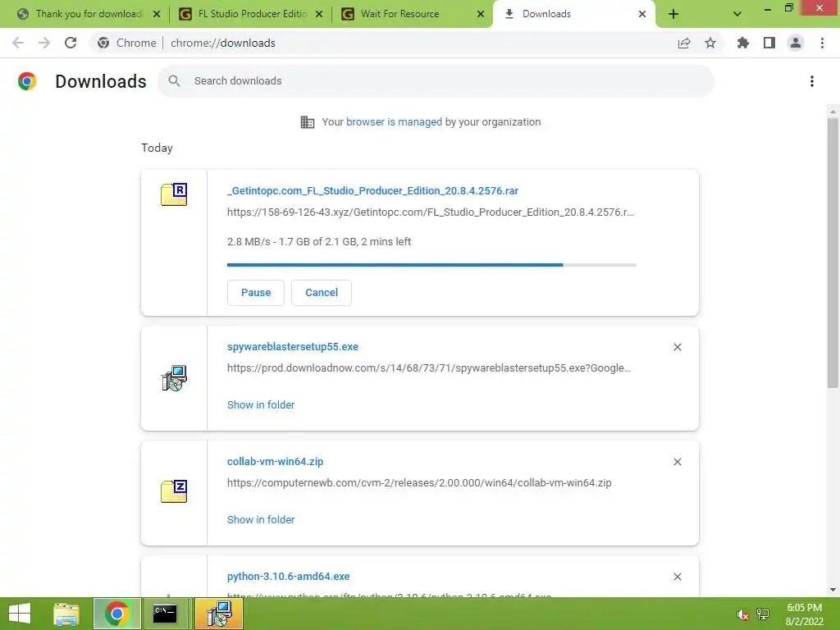Click the address bar URL chrome://downloads
The image size is (840, 630).
click(223, 43)
